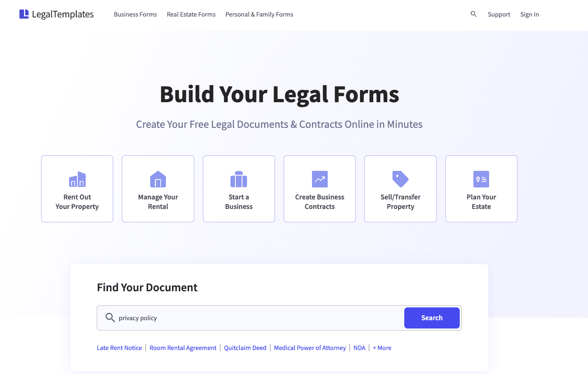Open the Late Rent Notice link
The height and width of the screenshot is (374, 588).
click(119, 348)
